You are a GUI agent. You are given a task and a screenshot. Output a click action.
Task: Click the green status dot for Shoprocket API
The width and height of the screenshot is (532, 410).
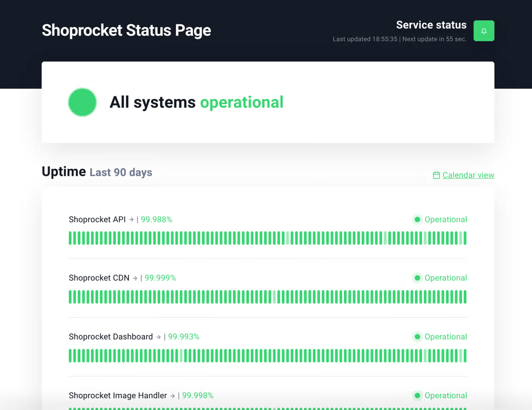(x=417, y=219)
